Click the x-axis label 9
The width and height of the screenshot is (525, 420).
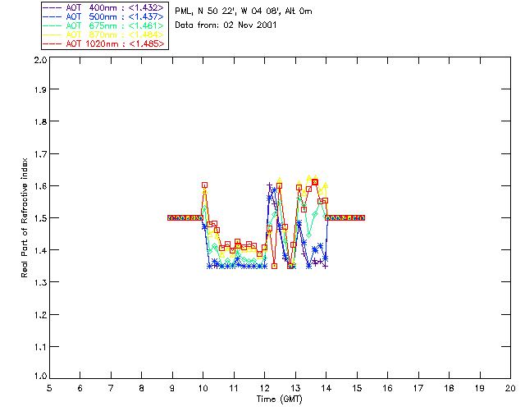(x=172, y=388)
